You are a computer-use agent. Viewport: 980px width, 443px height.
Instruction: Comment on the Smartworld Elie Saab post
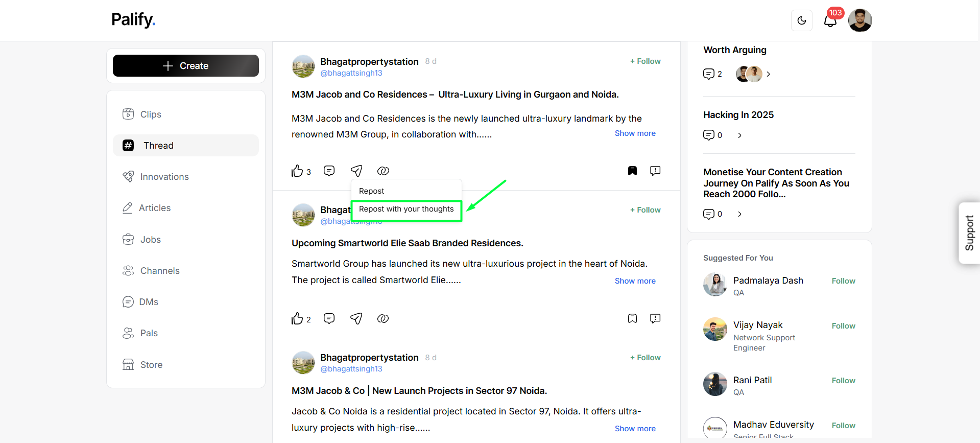coord(329,319)
